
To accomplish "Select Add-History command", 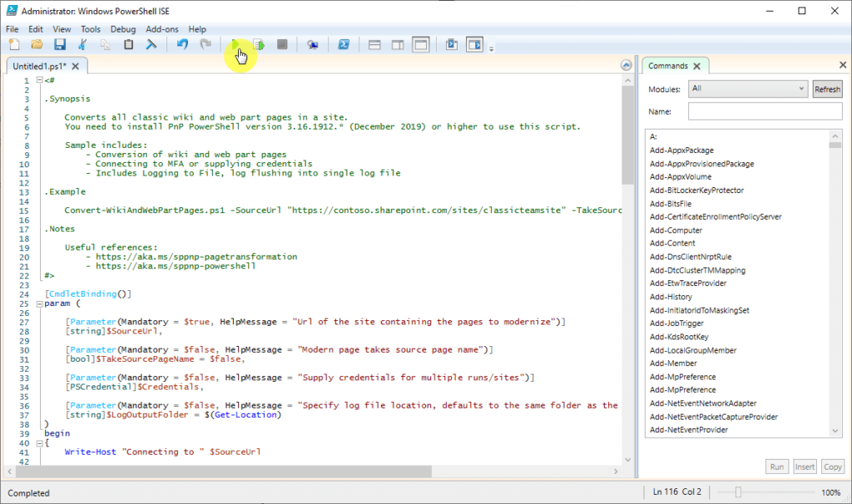I will (x=671, y=297).
